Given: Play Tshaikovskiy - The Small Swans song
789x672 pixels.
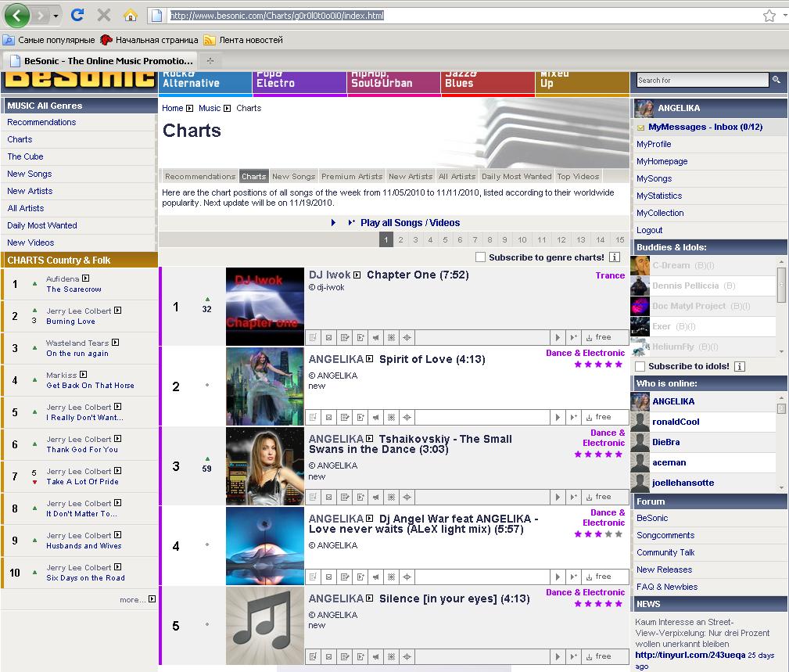Looking at the screenshot, I should pyautogui.click(x=557, y=497).
